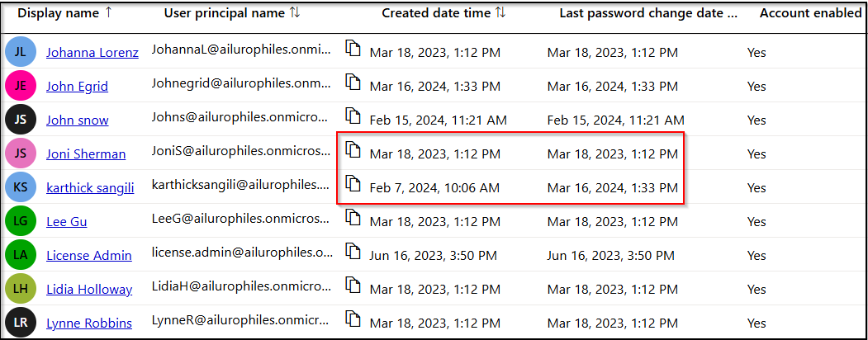Copy Lynne Robbins' user principal name
Image resolution: width=868 pixels, height=340 pixels.
(353, 319)
